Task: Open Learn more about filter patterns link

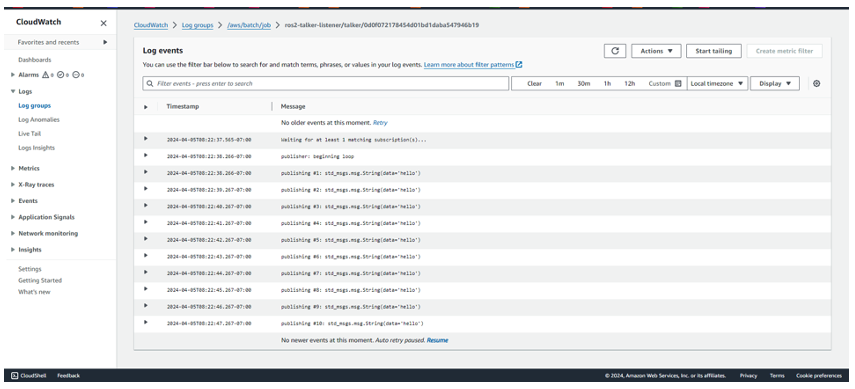Action: [473, 64]
